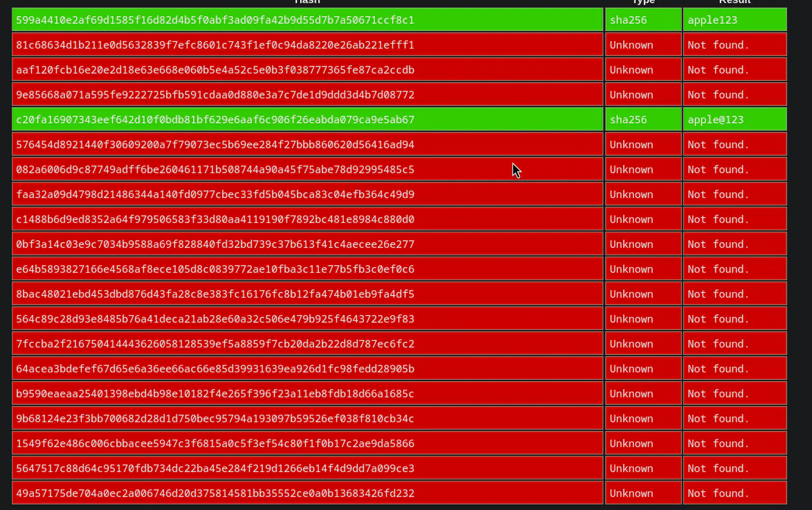The width and height of the screenshot is (812, 510).
Task: Select hash starting with 0bf3a14c03e9
Action: [x=308, y=243]
